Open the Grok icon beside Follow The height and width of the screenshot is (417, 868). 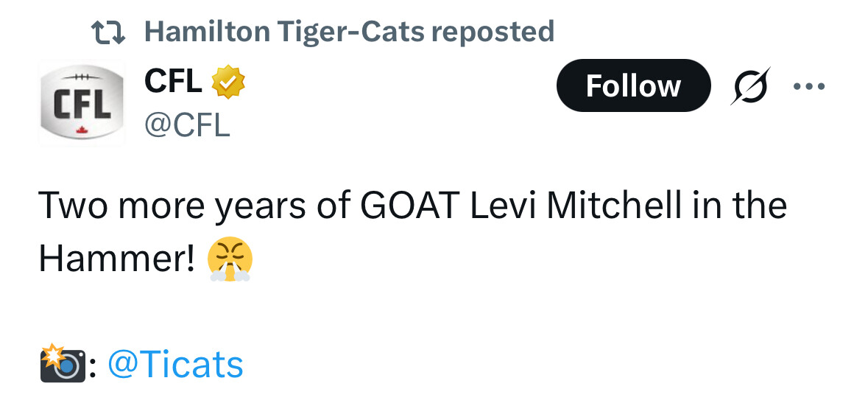(750, 85)
